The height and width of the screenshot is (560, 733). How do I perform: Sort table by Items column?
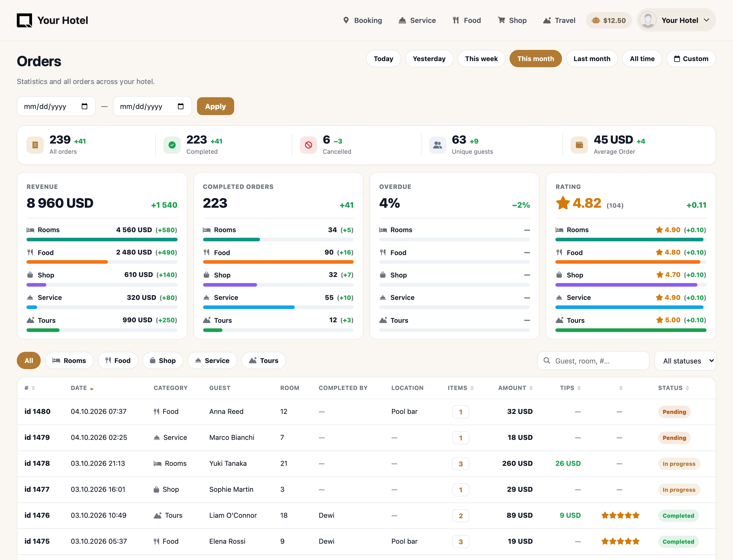point(461,388)
